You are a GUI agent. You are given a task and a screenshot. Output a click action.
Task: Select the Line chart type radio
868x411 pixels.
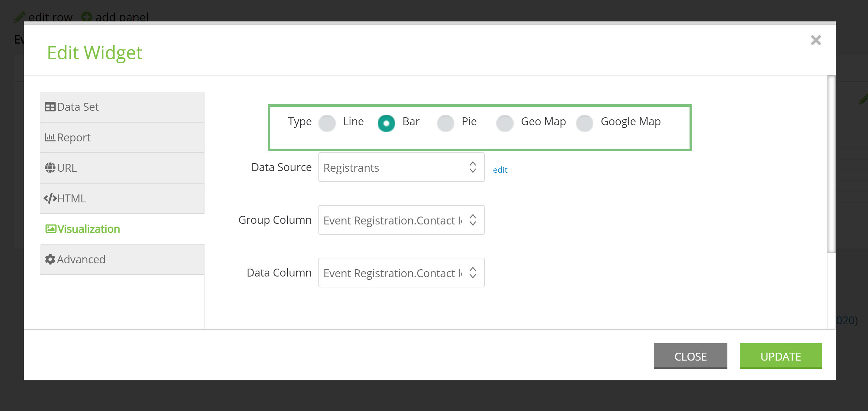tap(327, 123)
